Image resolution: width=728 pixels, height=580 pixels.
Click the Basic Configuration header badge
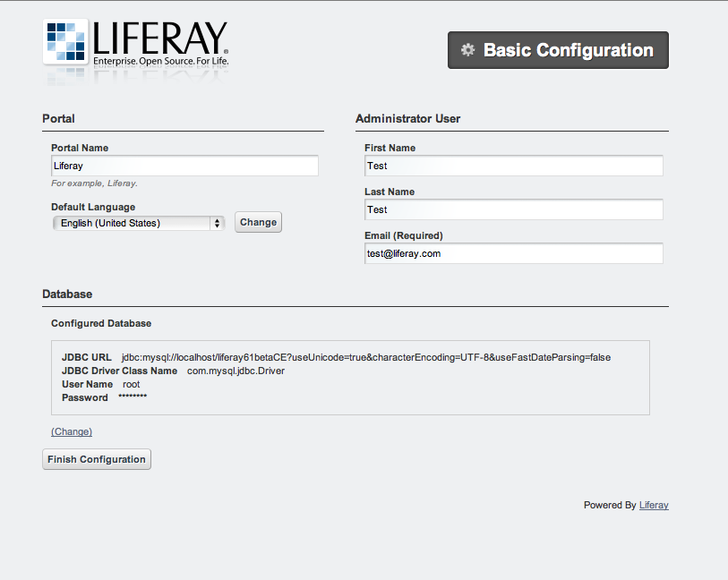558,50
